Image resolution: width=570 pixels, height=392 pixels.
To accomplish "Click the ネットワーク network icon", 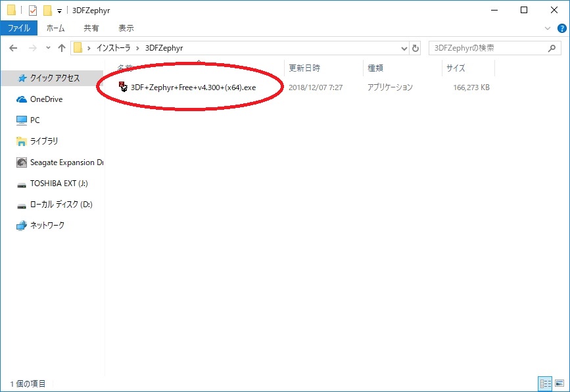I will [x=22, y=226].
